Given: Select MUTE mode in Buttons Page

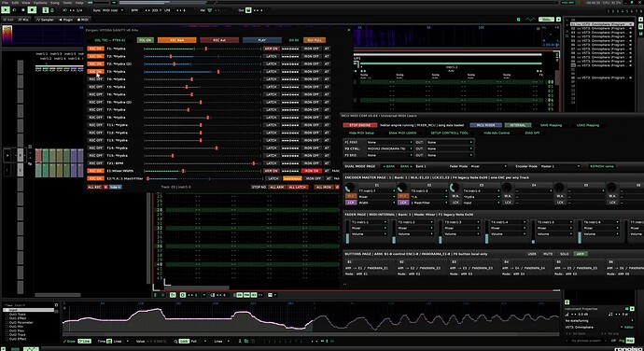Looking at the screenshot, I should click(548, 254).
